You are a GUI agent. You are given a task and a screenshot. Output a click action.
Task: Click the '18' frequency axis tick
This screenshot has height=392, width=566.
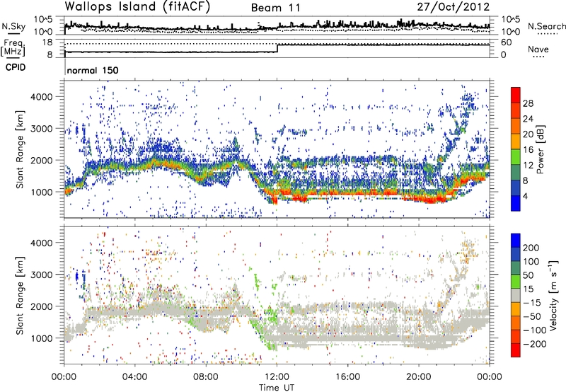(x=47, y=42)
